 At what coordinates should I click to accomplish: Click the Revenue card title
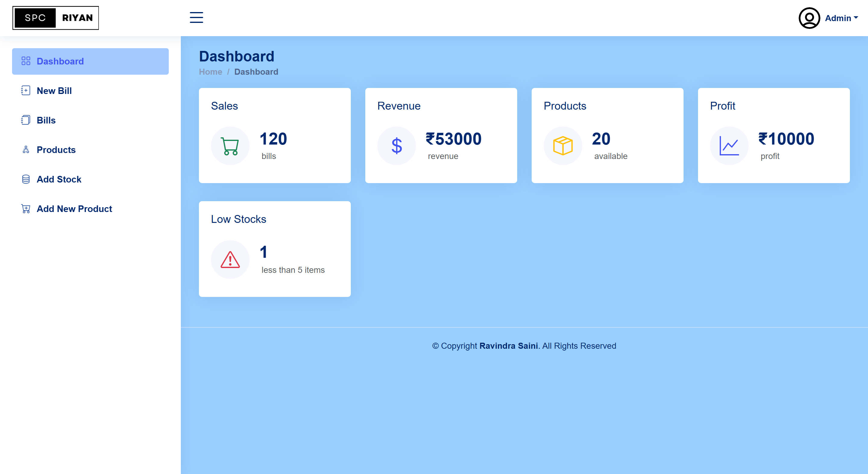(399, 106)
